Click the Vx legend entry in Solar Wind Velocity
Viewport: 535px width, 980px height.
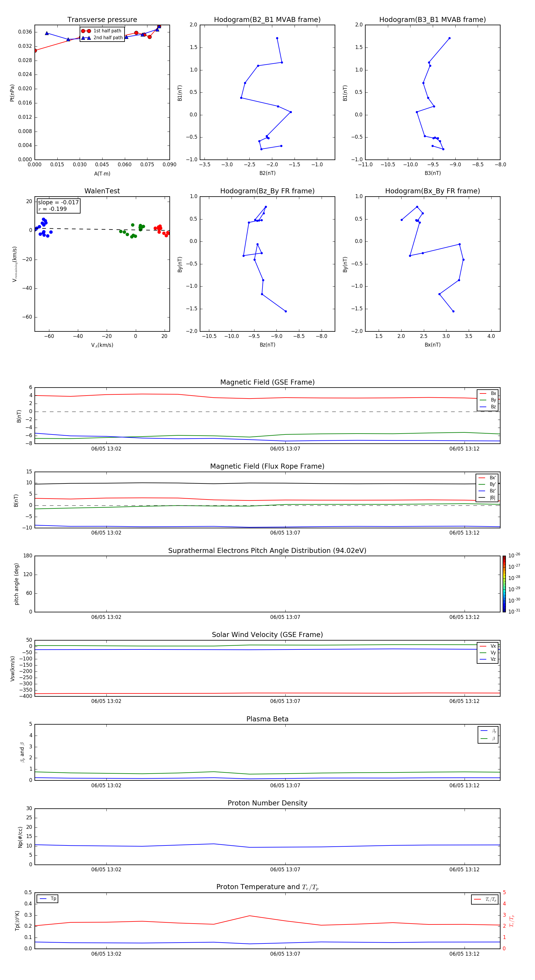tap(488, 646)
